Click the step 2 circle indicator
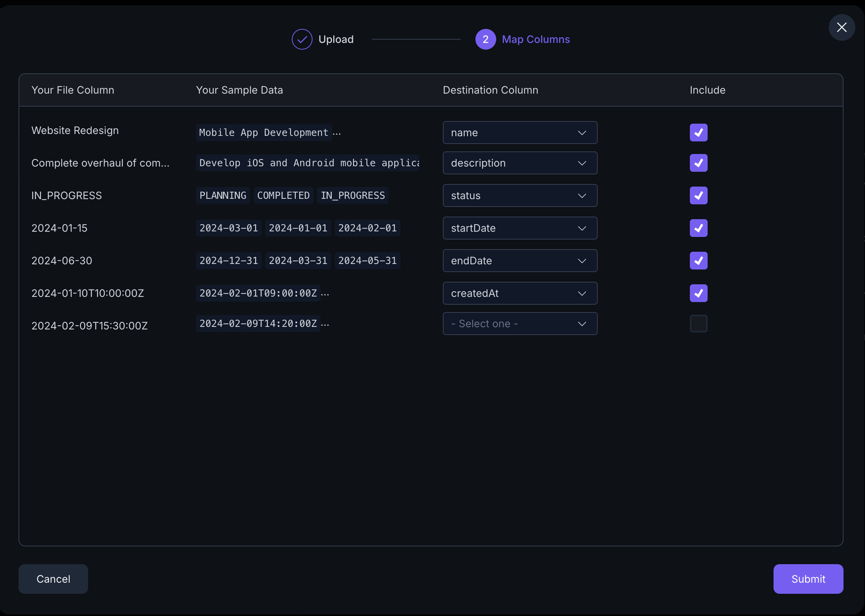Screen dimensions: 865x616 (x=485, y=39)
